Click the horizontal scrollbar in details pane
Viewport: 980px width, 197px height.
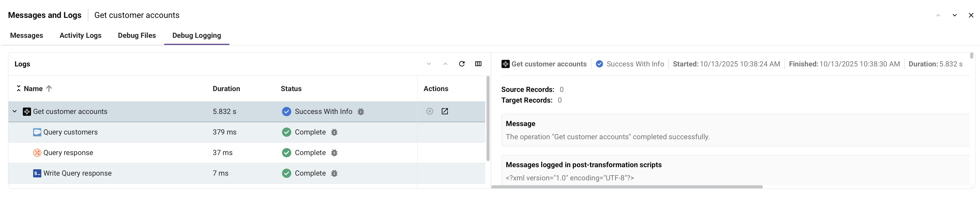[626, 187]
